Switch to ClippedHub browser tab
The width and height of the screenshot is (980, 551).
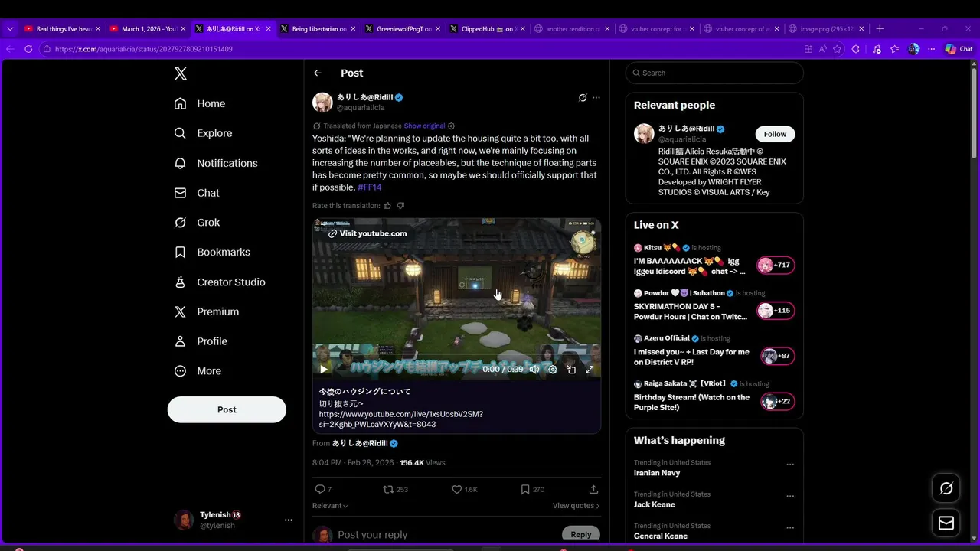[487, 28]
